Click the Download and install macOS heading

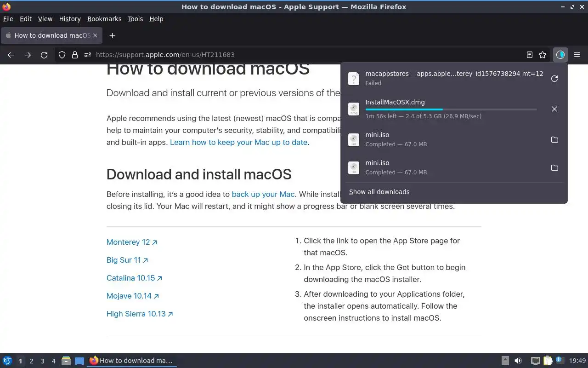pos(199,174)
